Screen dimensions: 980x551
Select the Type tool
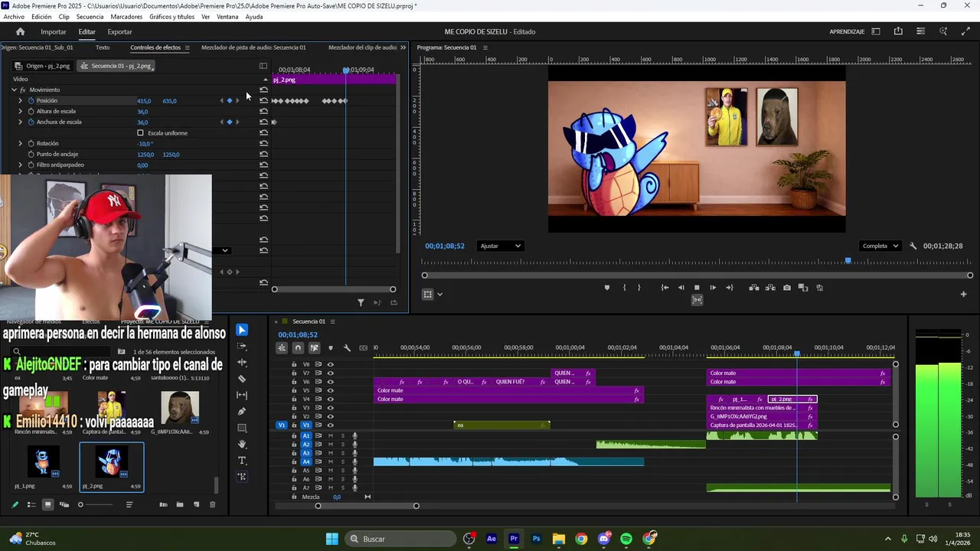coord(242,460)
